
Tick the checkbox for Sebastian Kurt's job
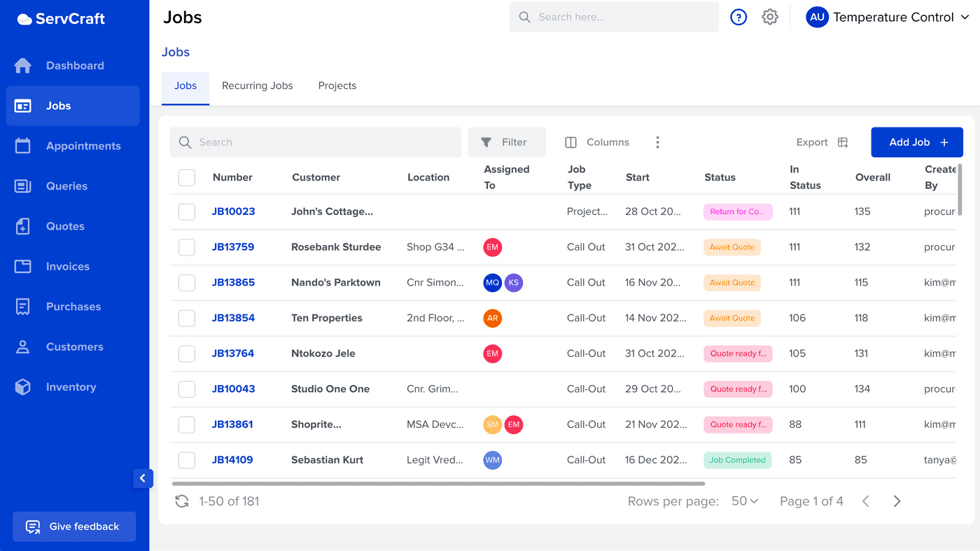pyautogui.click(x=186, y=460)
